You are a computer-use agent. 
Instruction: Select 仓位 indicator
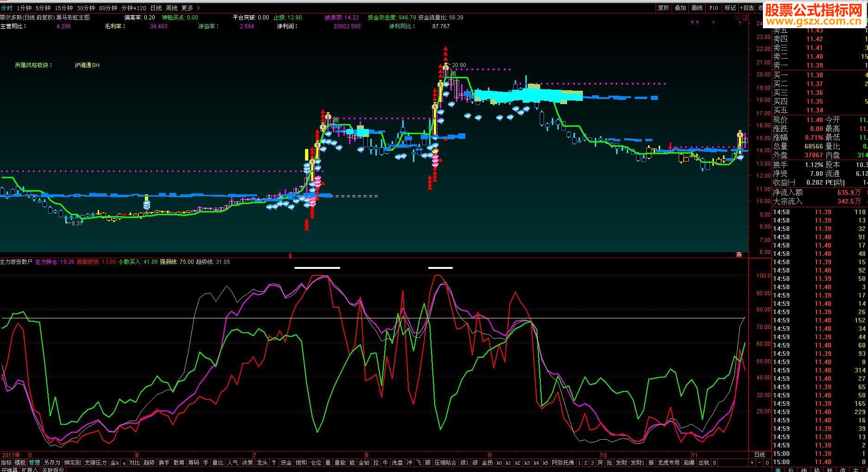[x=316, y=463]
